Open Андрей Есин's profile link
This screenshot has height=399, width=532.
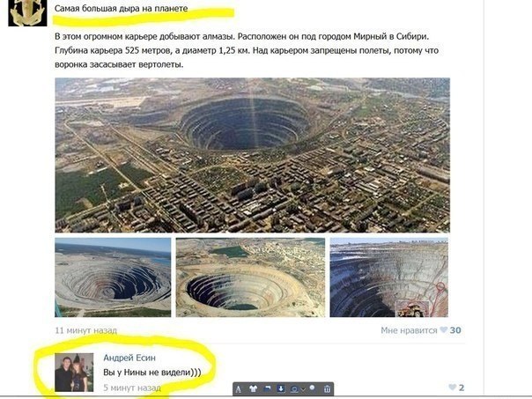(x=129, y=358)
